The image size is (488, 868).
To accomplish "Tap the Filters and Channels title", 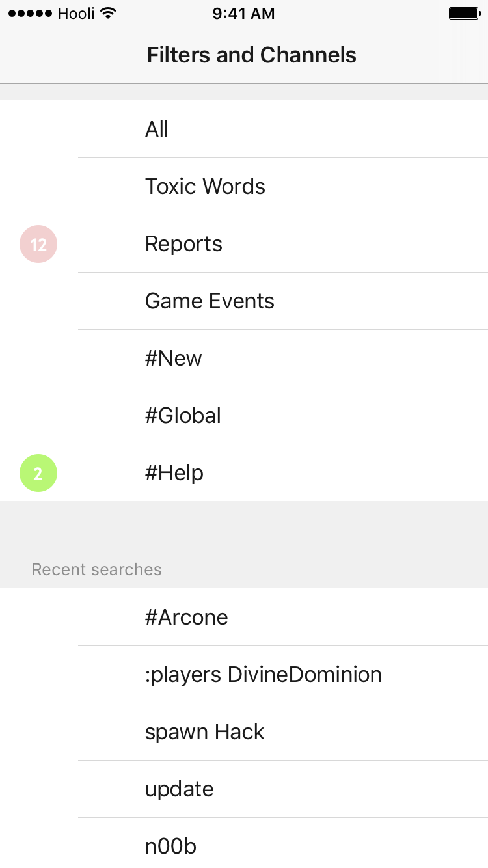I will [x=252, y=55].
